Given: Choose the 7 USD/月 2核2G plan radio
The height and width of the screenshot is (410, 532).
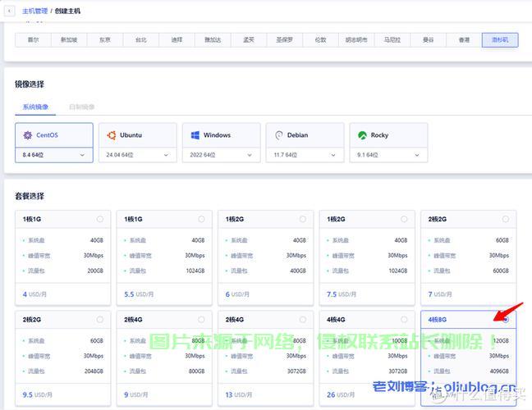Looking at the screenshot, I should coord(505,219).
